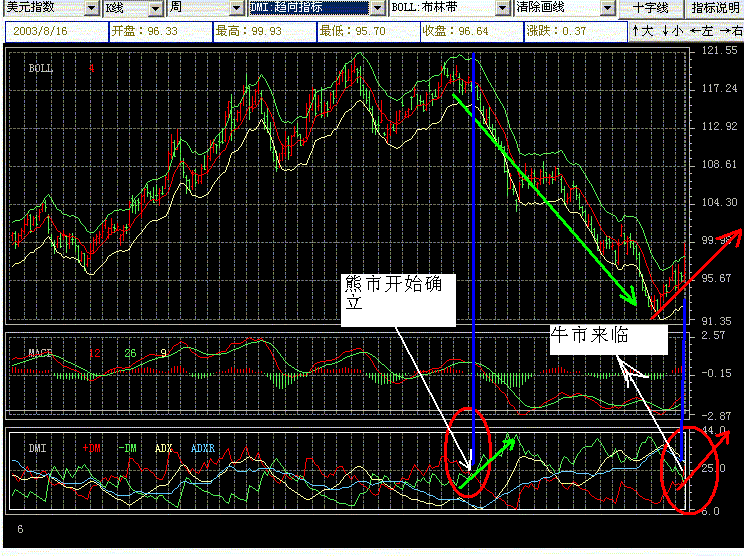The image size is (744, 556).
Task: Click the BOLL label in main chart
Action: click(41, 68)
